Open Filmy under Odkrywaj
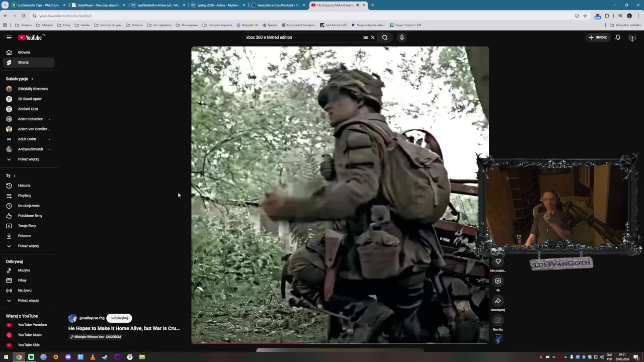644x362 pixels. 28,280
